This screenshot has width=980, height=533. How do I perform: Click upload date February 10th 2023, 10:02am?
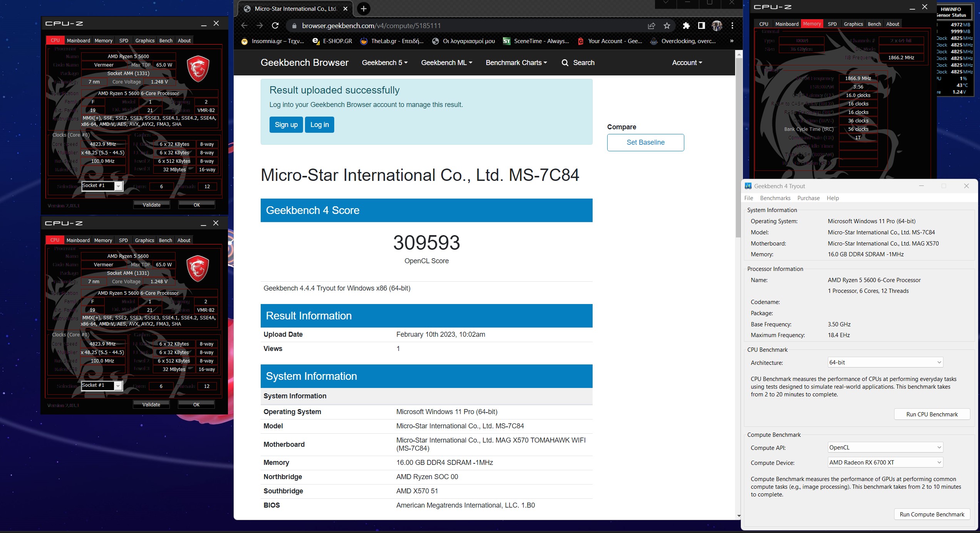coord(441,334)
